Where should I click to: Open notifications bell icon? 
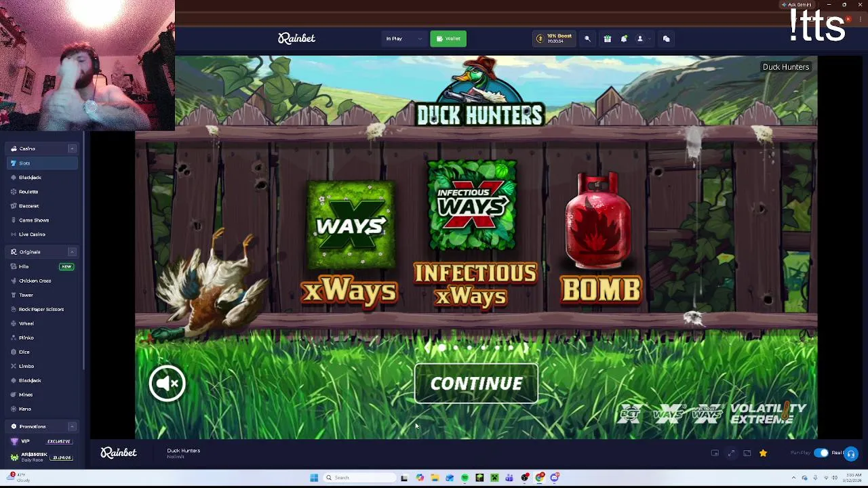click(x=624, y=39)
